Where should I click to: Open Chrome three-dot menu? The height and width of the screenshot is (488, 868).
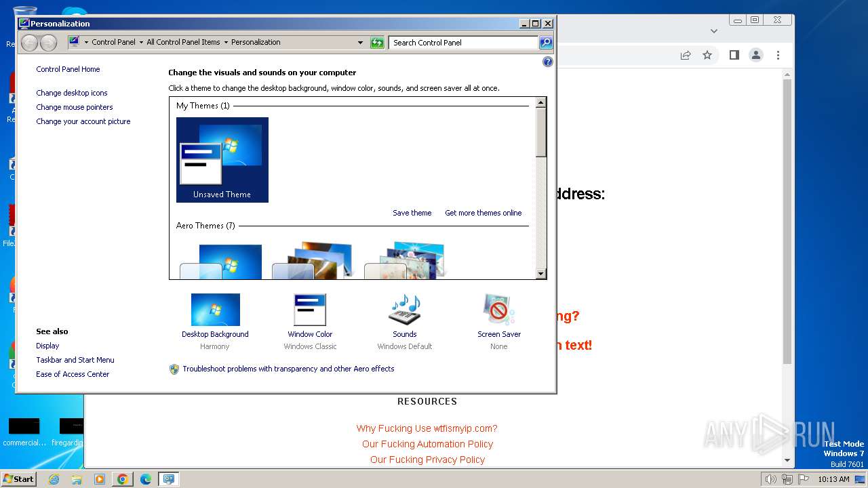(778, 55)
